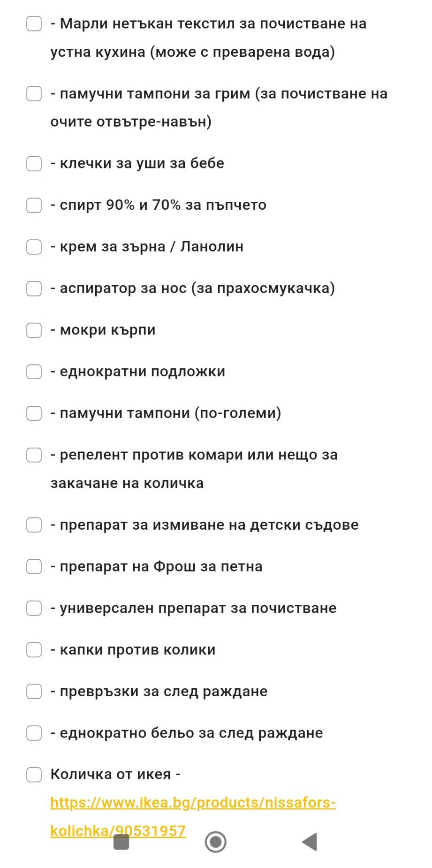Tap the Android home circle button
Viewport: 432px width, 868px height.
coord(216,842)
